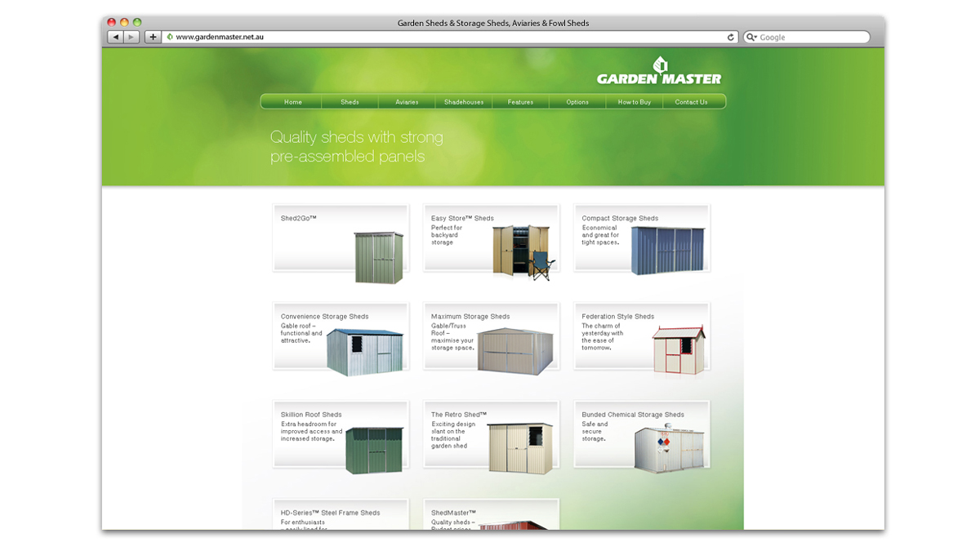Click the 'Safe and secure storage' description
980x551 pixels.
tap(595, 431)
